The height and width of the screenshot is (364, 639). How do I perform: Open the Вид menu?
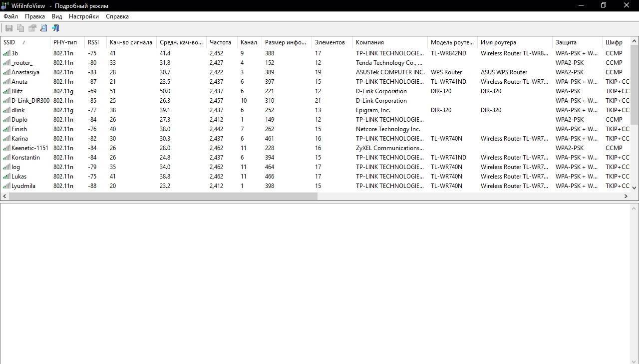pyautogui.click(x=57, y=16)
